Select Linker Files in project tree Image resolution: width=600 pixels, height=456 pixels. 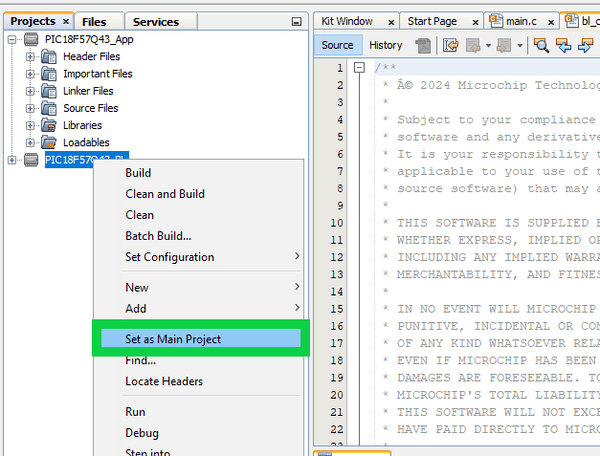click(88, 91)
